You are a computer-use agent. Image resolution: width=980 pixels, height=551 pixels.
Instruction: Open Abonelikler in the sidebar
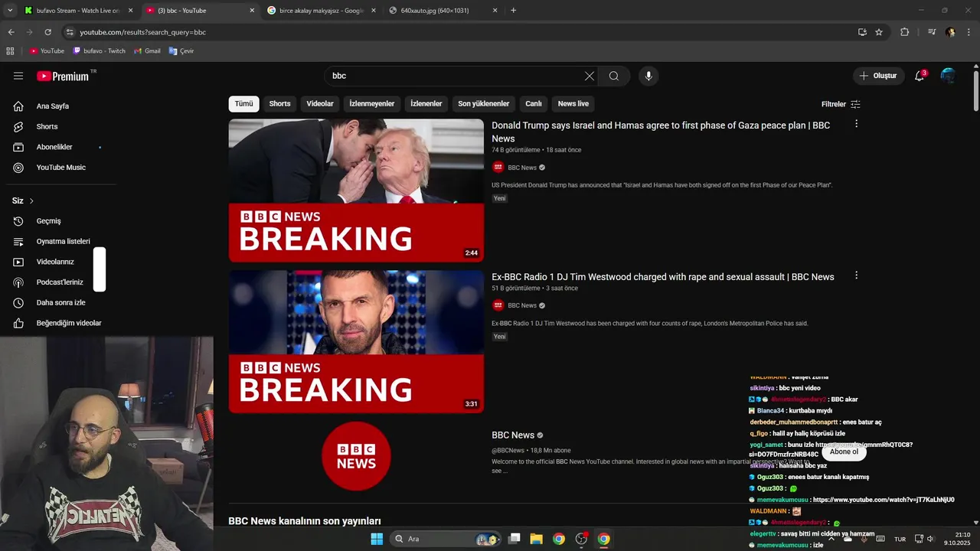(54, 147)
